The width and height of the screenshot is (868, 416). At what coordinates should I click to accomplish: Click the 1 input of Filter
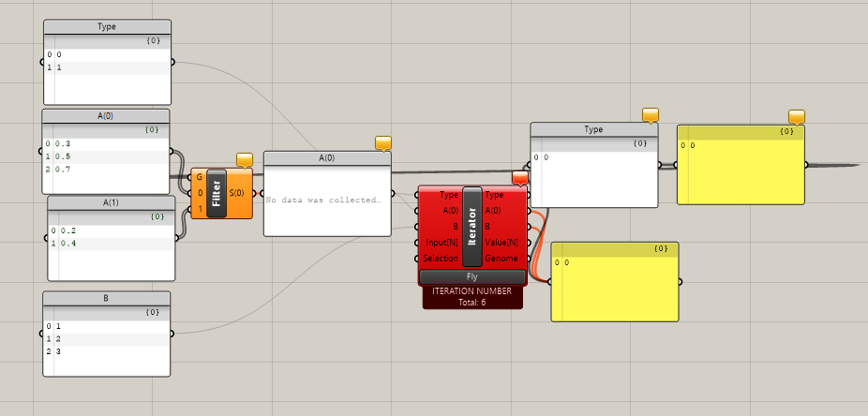200,209
